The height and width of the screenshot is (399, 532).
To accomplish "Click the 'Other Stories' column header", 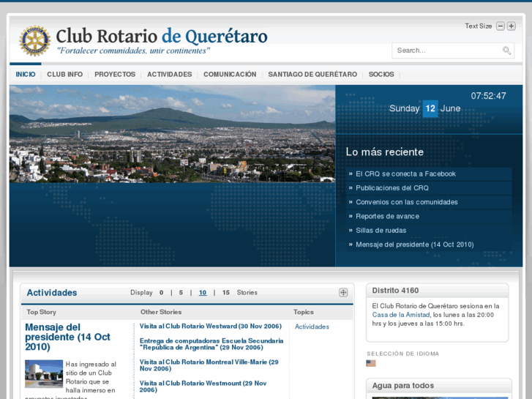I will [161, 312].
